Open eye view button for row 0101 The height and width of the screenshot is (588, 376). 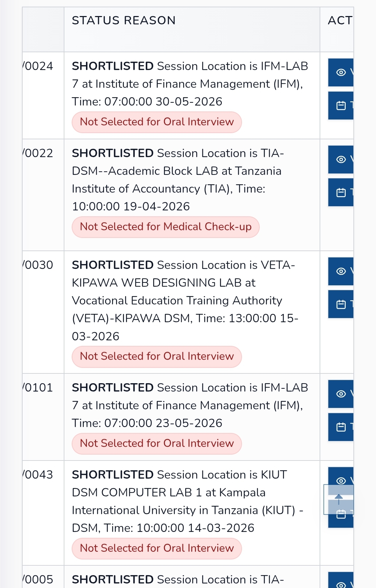(x=341, y=394)
